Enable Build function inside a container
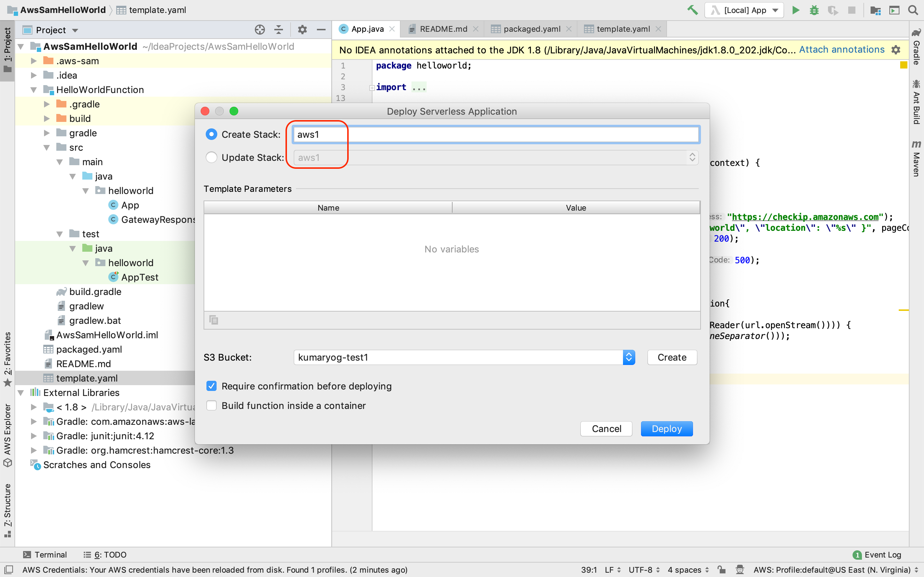This screenshot has height=577, width=924. point(212,405)
